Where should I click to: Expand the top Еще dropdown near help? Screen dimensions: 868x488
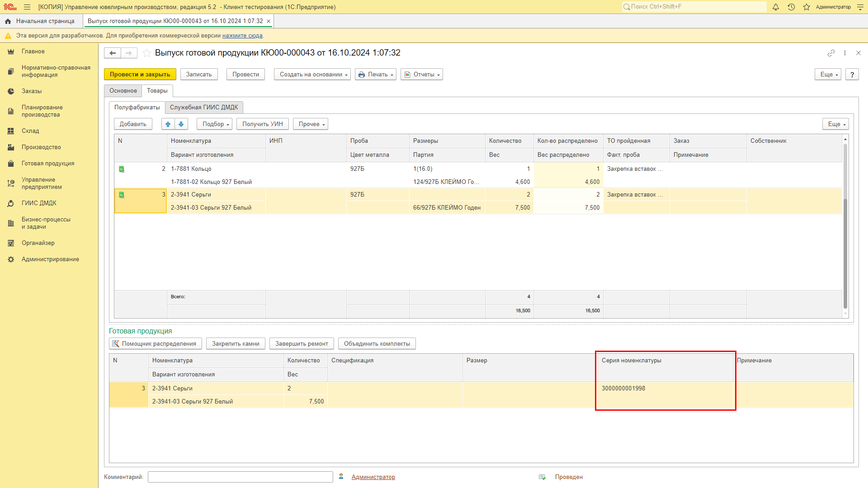click(828, 75)
